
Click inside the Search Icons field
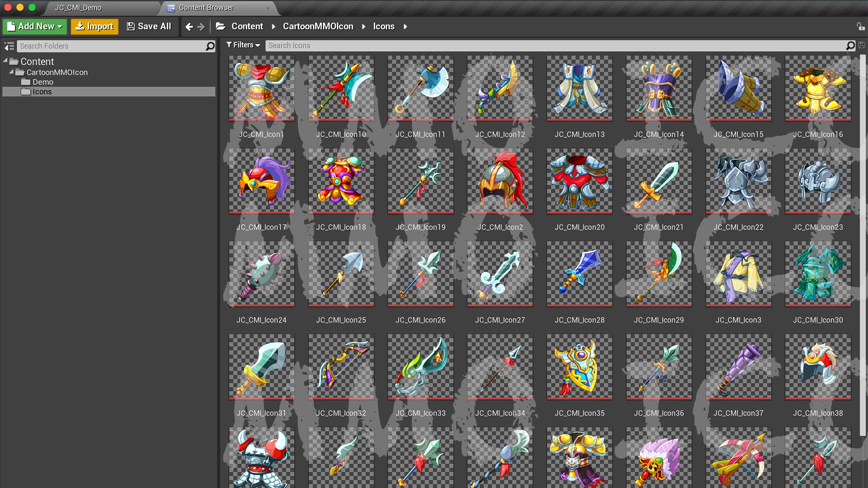(x=407, y=45)
